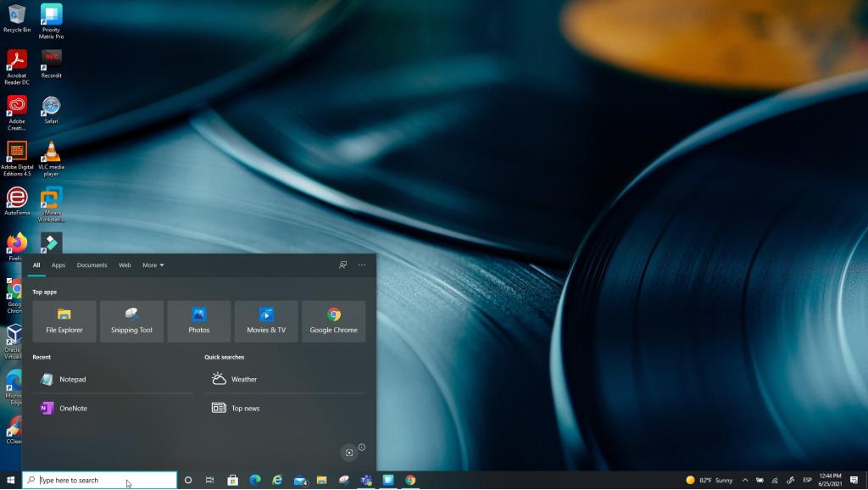Click the pen/link tray icon beside ESP
Viewport: 868px width, 490px height.
coord(791,480)
